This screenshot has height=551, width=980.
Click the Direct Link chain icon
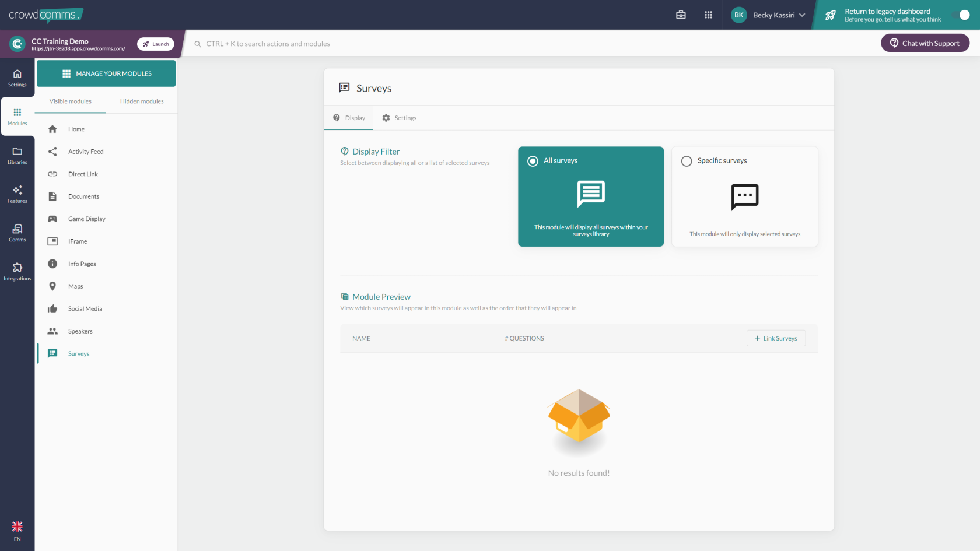pyautogui.click(x=52, y=174)
